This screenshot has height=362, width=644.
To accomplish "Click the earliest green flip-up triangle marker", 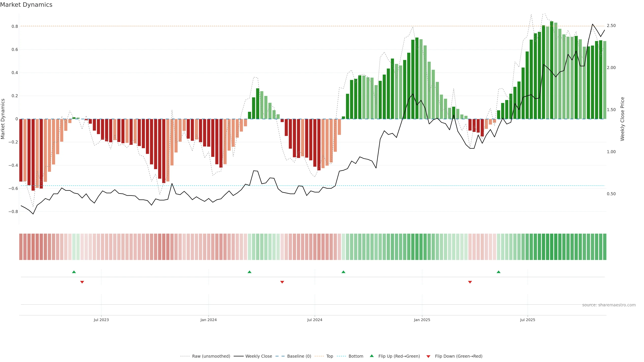I will [x=74, y=272].
